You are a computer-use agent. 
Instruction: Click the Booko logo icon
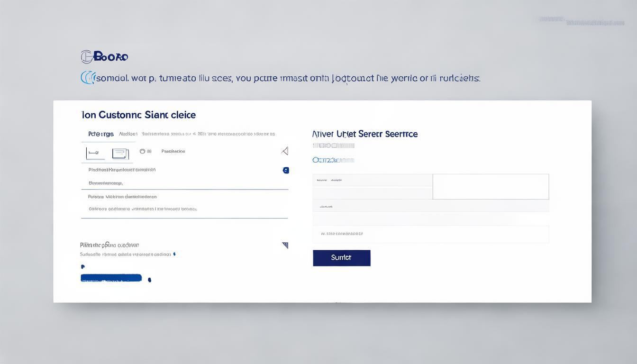pos(87,57)
